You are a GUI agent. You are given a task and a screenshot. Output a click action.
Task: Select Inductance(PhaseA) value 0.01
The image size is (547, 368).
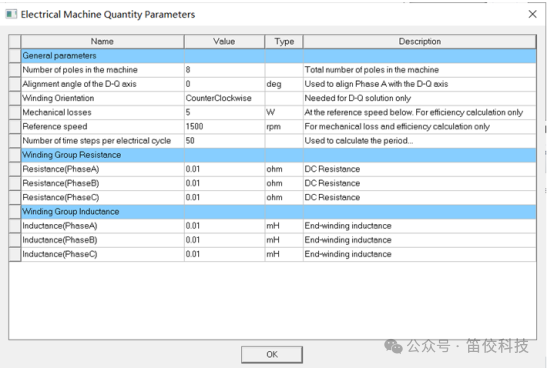tap(224, 226)
